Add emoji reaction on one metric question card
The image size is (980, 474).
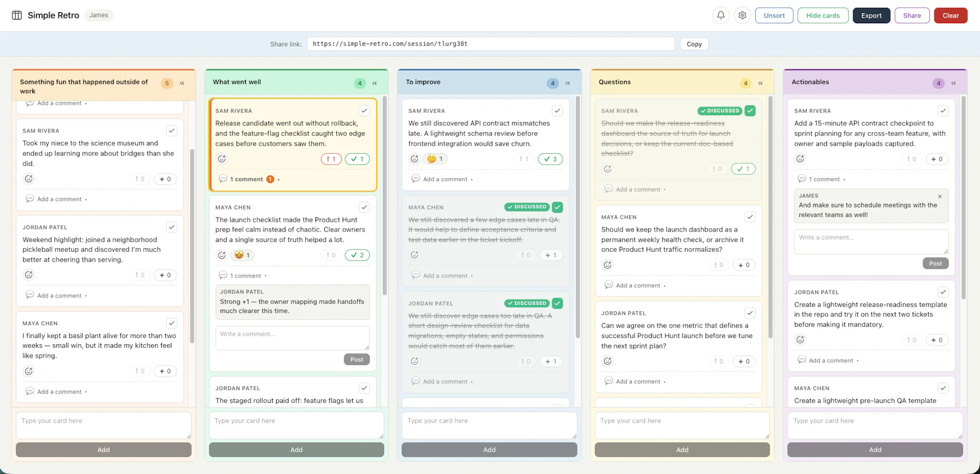tap(608, 361)
